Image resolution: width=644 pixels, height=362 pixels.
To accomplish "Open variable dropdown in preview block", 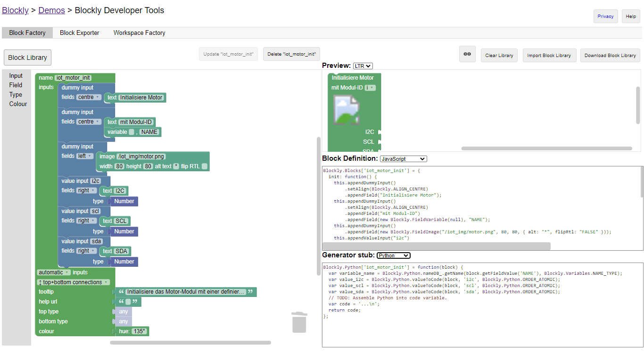I will [x=370, y=88].
